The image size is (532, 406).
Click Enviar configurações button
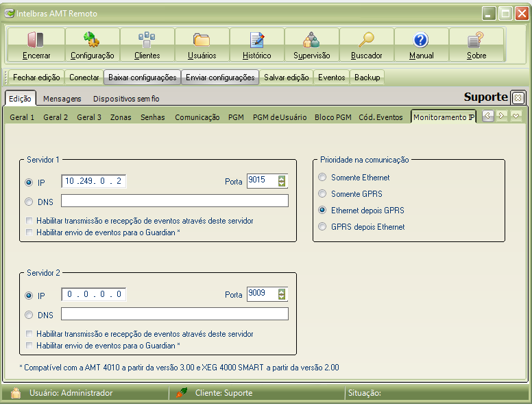tap(220, 77)
